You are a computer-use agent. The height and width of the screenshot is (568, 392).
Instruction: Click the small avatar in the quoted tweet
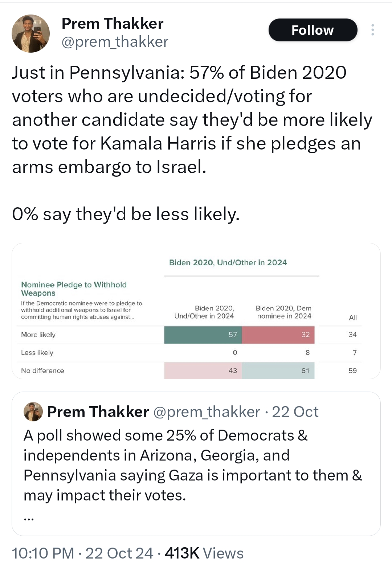(33, 412)
